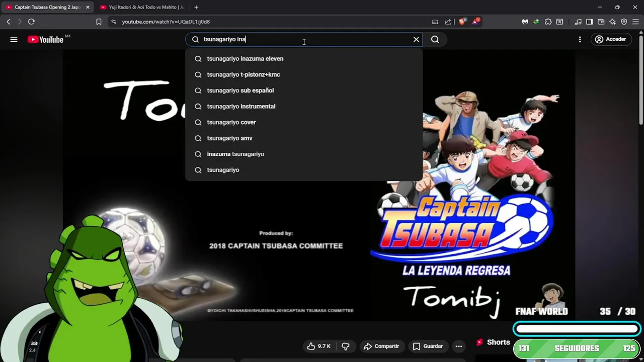
Task: Pick suggestion "tsunagariyo cover"
Action: point(304,122)
